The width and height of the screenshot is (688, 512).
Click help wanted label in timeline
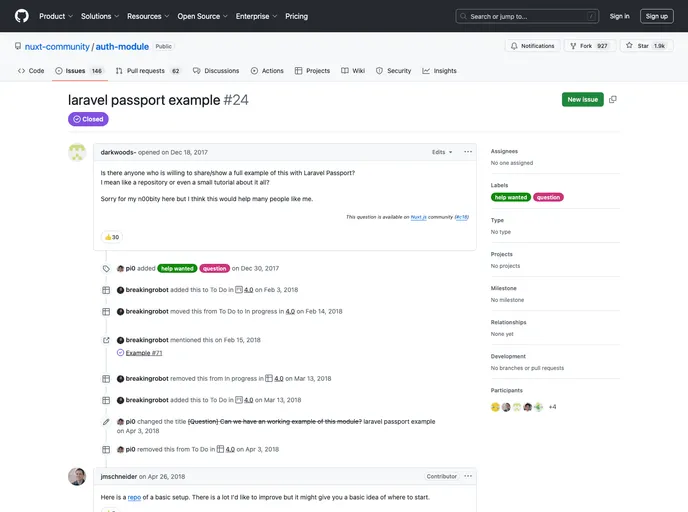pos(177,269)
